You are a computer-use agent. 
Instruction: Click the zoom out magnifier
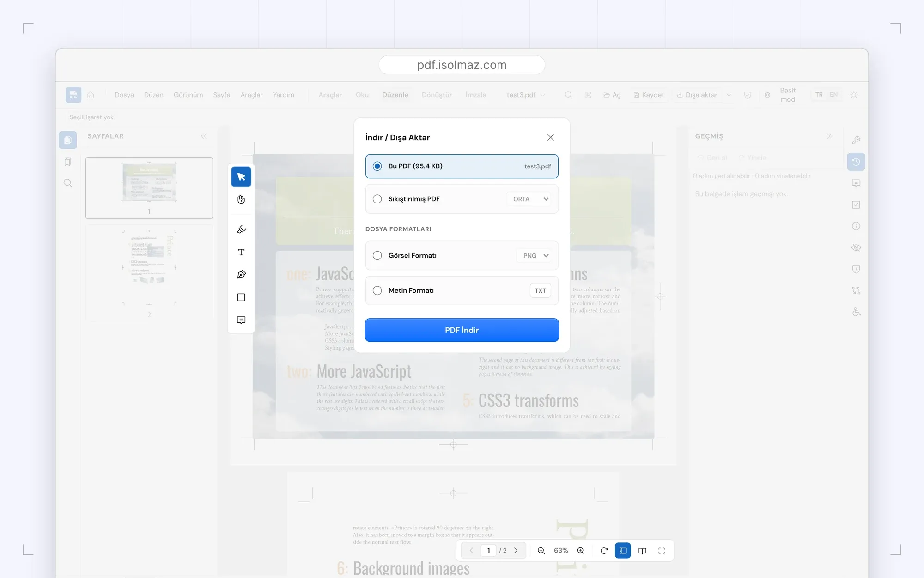(541, 551)
